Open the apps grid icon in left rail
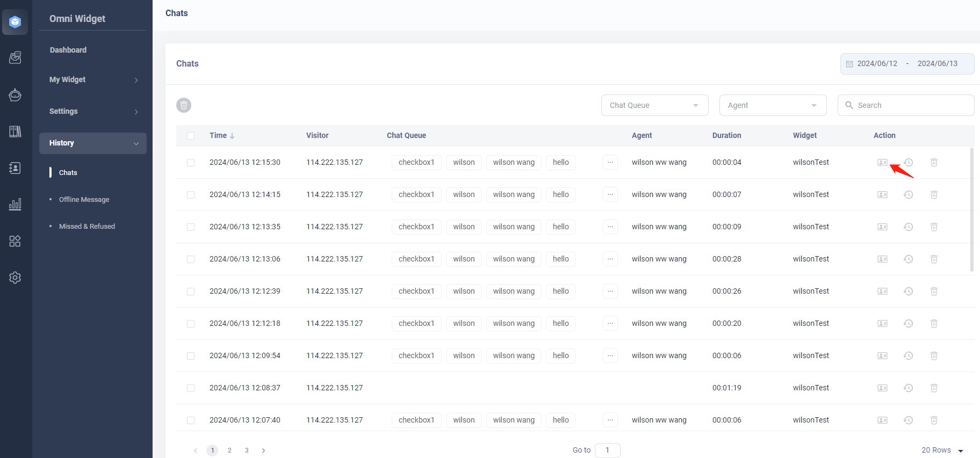This screenshot has height=458, width=980. point(15,241)
